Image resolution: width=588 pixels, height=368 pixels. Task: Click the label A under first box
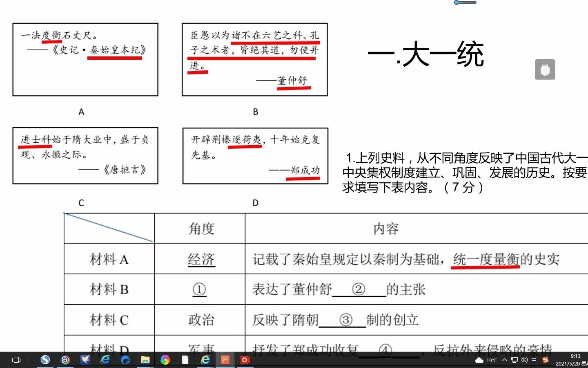pos(81,112)
